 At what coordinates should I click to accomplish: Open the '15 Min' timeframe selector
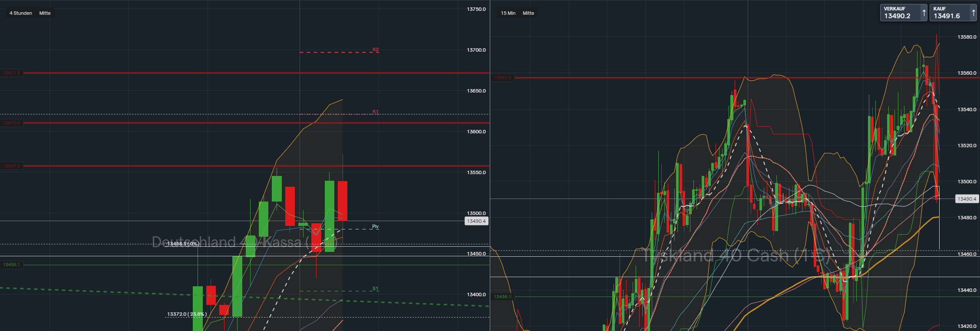pyautogui.click(x=508, y=13)
